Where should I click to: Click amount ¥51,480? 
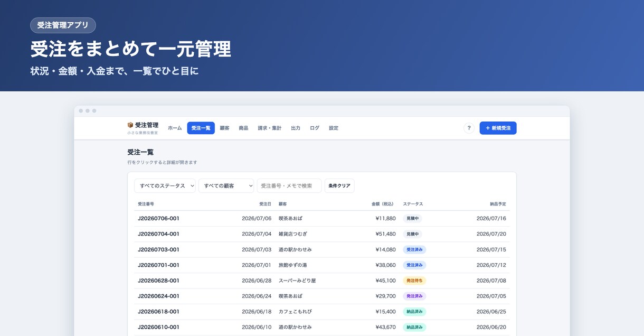pos(385,234)
